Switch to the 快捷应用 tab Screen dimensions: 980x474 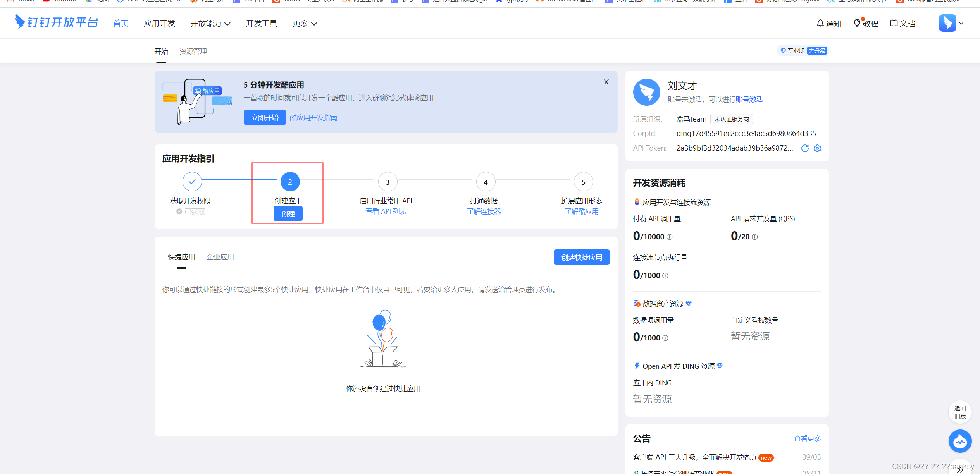tap(181, 257)
